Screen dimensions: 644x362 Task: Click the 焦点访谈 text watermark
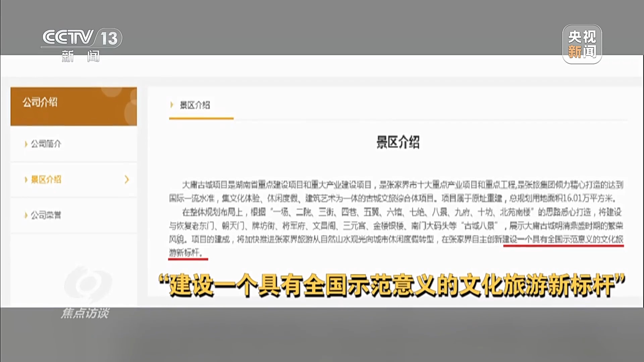tap(85, 313)
